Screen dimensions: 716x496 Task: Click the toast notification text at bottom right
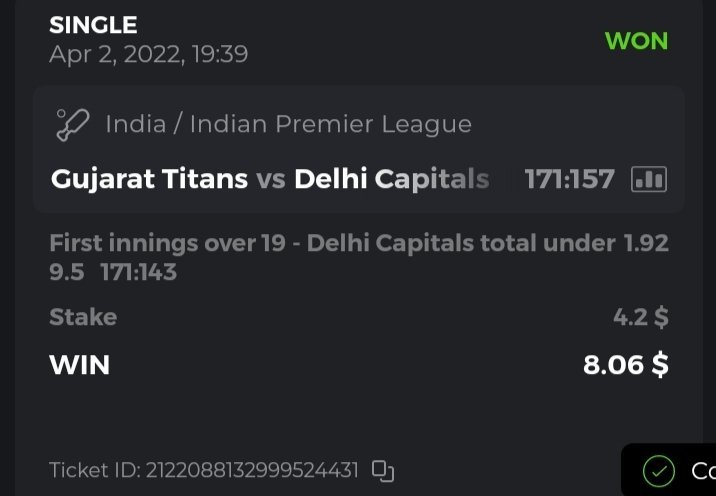coord(702,470)
